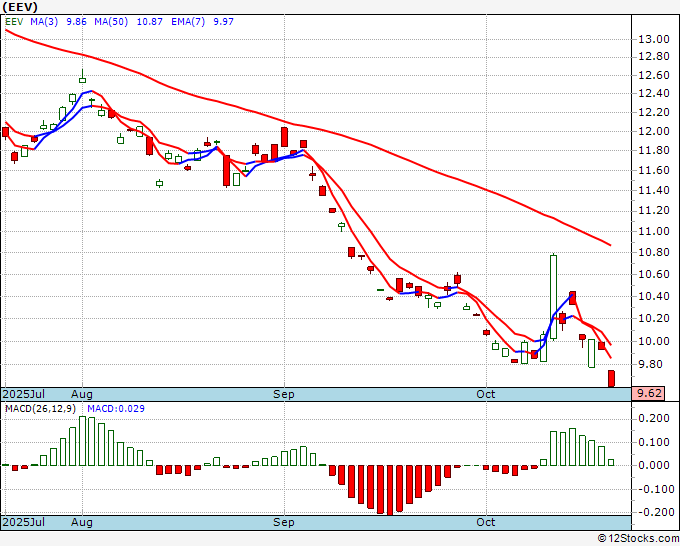This screenshot has height=546, width=680.
Task: Click the 10.00 price axis label
Action: [x=654, y=341]
